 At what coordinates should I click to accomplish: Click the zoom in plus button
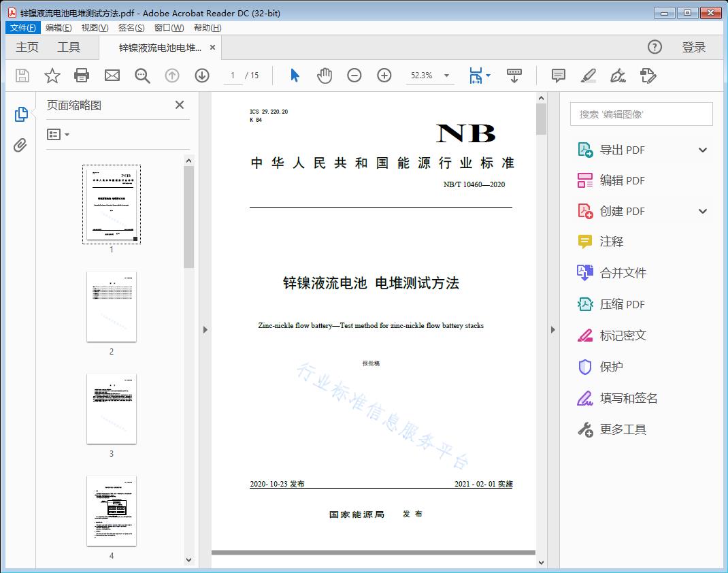(384, 76)
